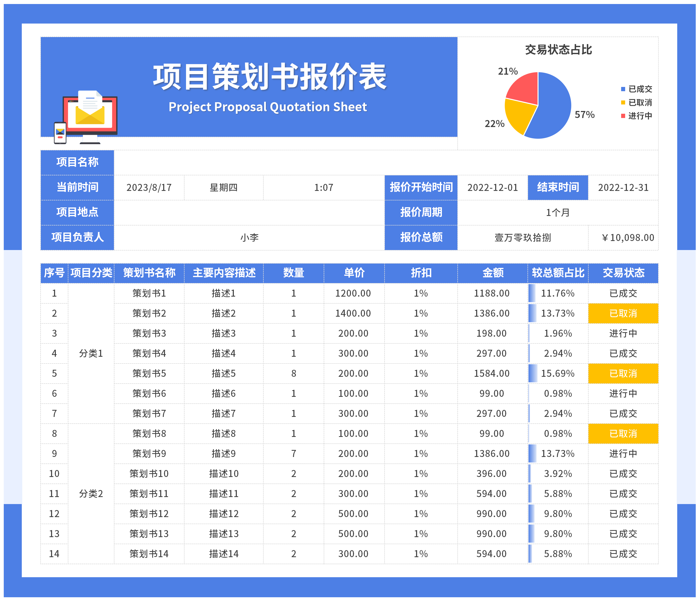This screenshot has height=601, width=700.
Task: Click the 15.69% data bar cell
Action: click(x=558, y=374)
